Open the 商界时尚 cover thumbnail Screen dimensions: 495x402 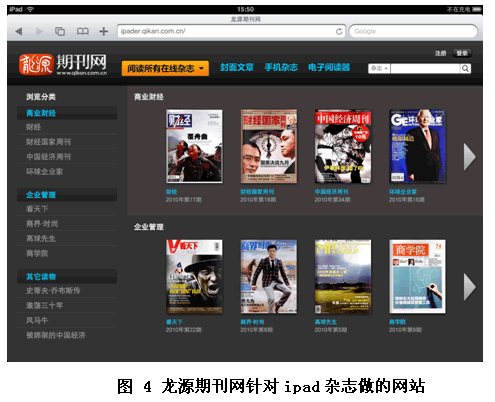[x=269, y=276]
